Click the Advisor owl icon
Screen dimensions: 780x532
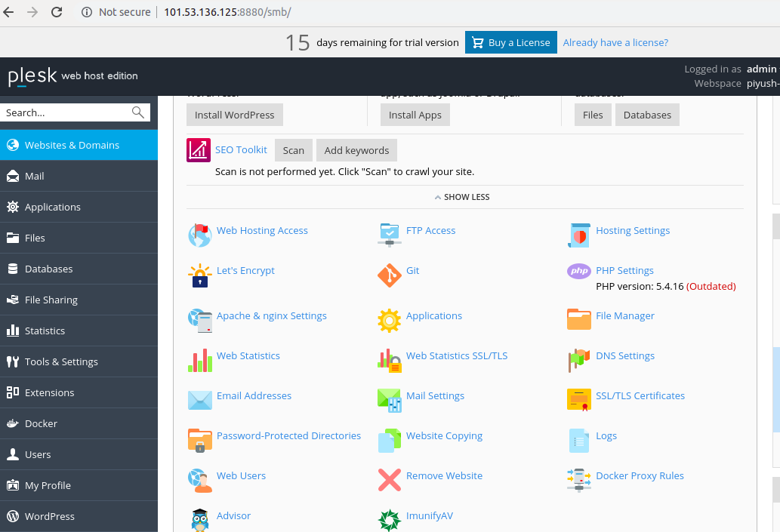coord(200,520)
